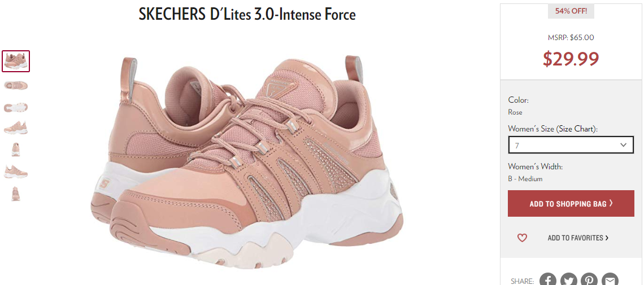The width and height of the screenshot is (644, 285).
Task: Select the fourth side-view thumbnail
Action: [x=16, y=128]
